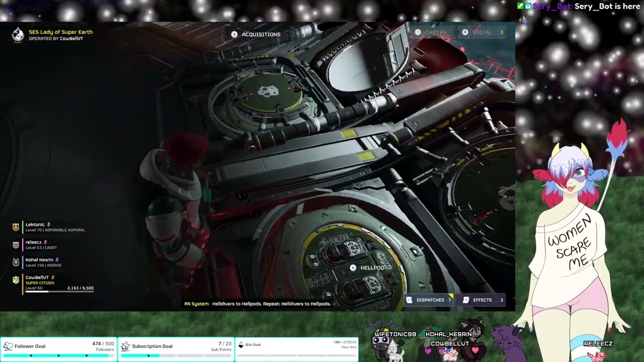Select Lektonic's gold rank badge icon
This screenshot has height=362, width=644.
pyautogui.click(x=16, y=227)
